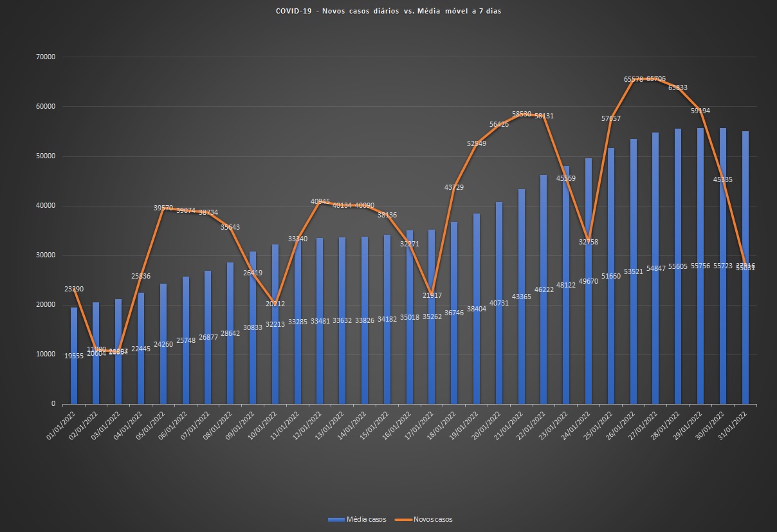Click the 10000 value on the y-axis
Screen dimensions: 777x532
(44, 354)
